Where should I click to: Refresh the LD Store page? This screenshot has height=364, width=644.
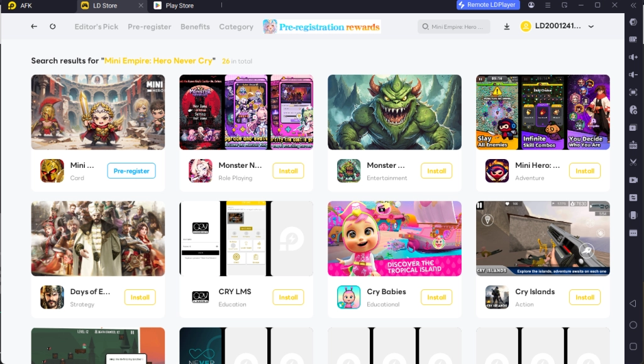[53, 26]
